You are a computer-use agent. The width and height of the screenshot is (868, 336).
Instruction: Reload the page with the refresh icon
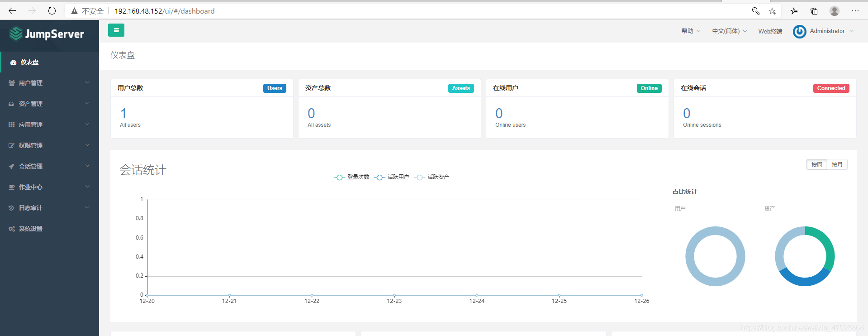[52, 11]
